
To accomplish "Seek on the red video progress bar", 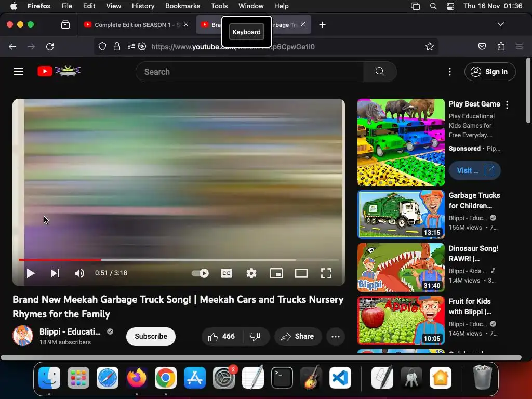I will coord(179,260).
